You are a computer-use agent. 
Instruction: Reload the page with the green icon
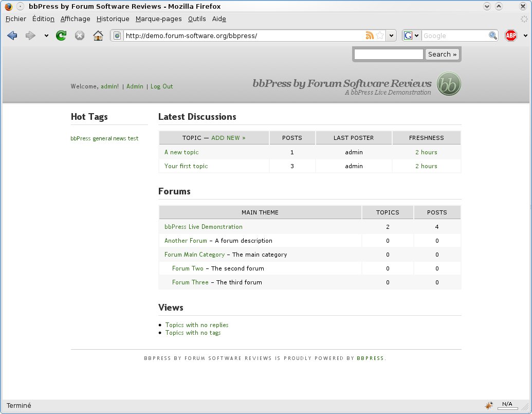[x=61, y=35]
